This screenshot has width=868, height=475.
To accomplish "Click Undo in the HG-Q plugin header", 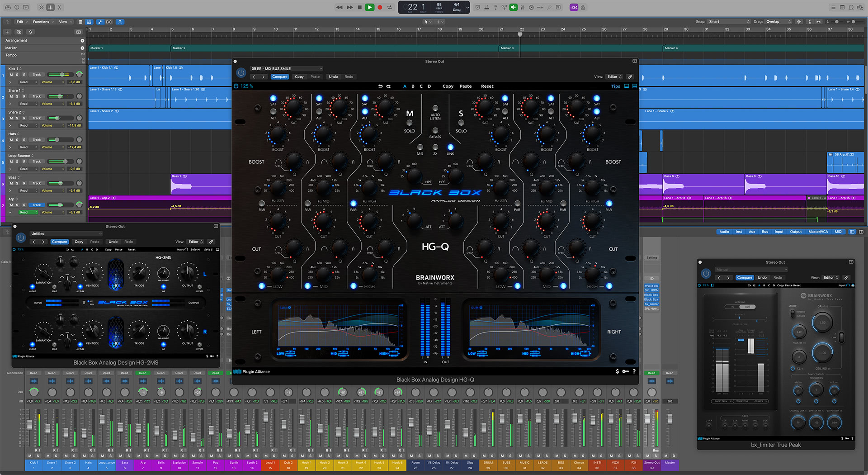I will pos(333,77).
